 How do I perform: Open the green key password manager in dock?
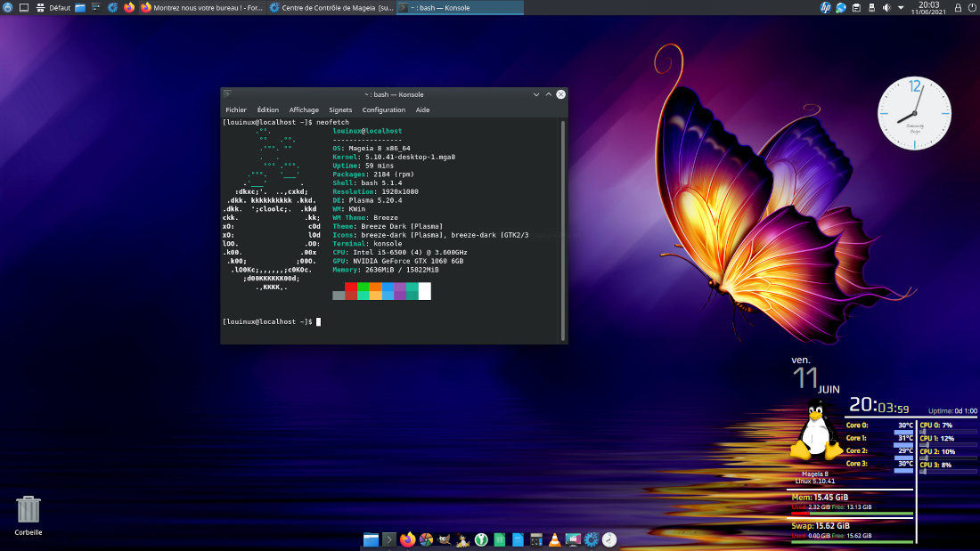[x=481, y=539]
